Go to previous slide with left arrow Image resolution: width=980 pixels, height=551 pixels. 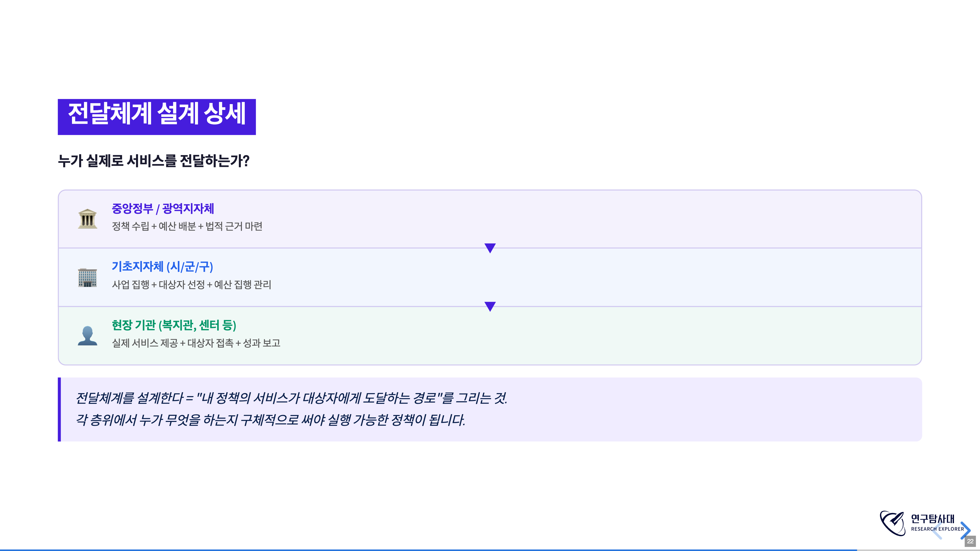coord(937,531)
